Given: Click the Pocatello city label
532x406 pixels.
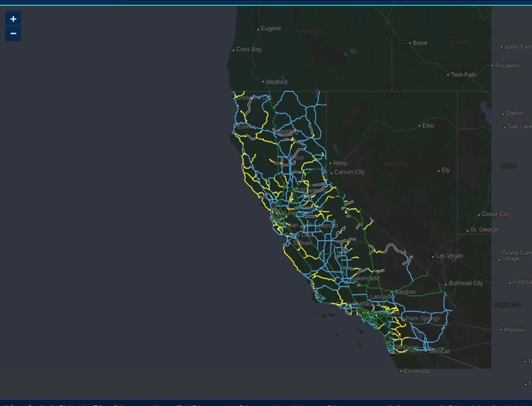Looking at the screenshot, I should click(x=507, y=66).
